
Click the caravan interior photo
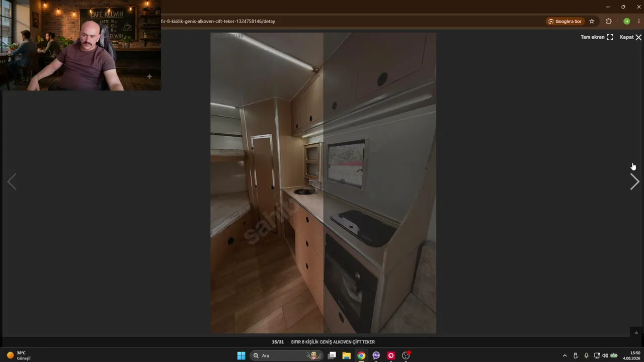(323, 183)
